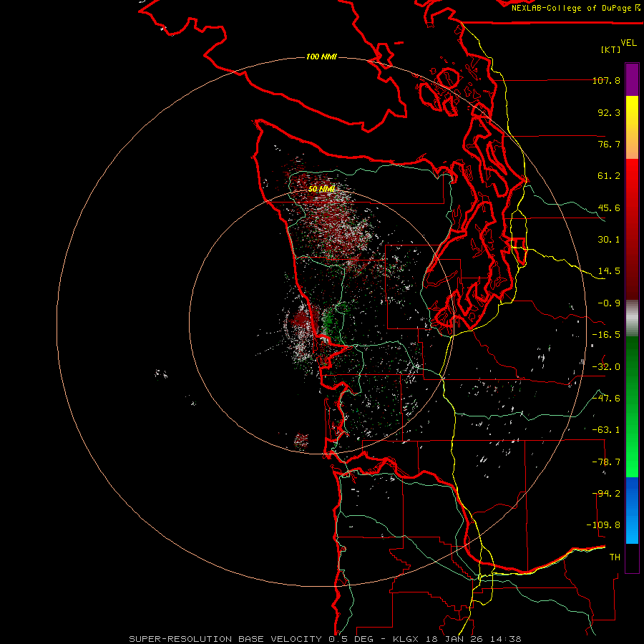Select the 45.6 scale value
644x644 pixels.
click(x=609, y=208)
